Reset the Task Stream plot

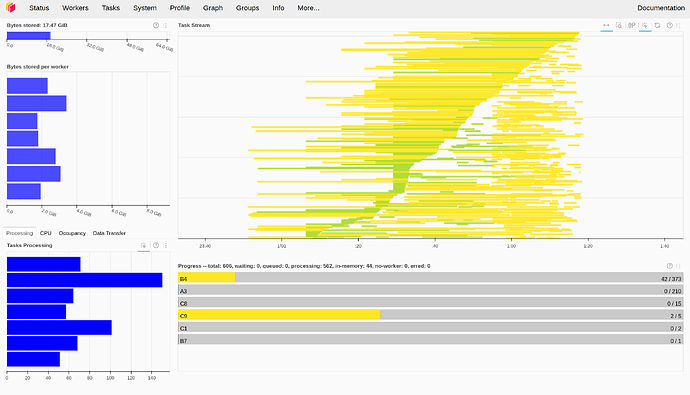pyautogui.click(x=657, y=26)
